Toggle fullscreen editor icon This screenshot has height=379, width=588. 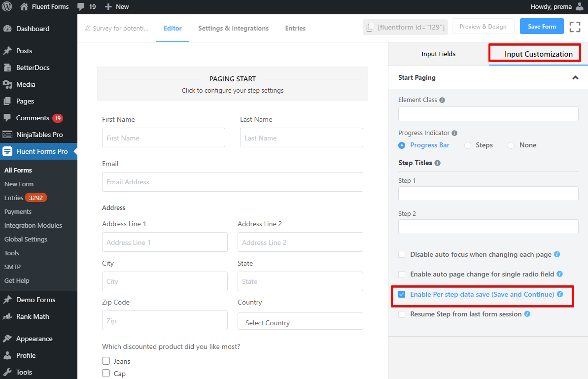coord(575,27)
